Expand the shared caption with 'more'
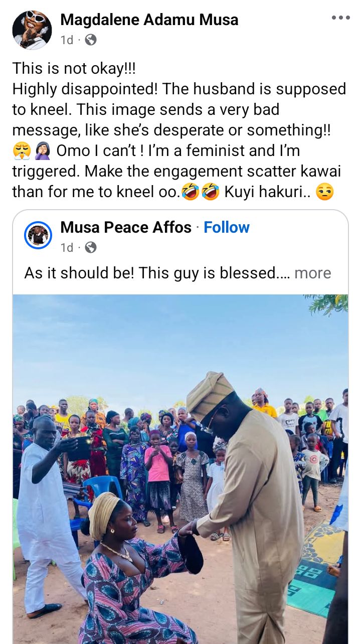Screen dimensions: 361x644 pos(313,273)
